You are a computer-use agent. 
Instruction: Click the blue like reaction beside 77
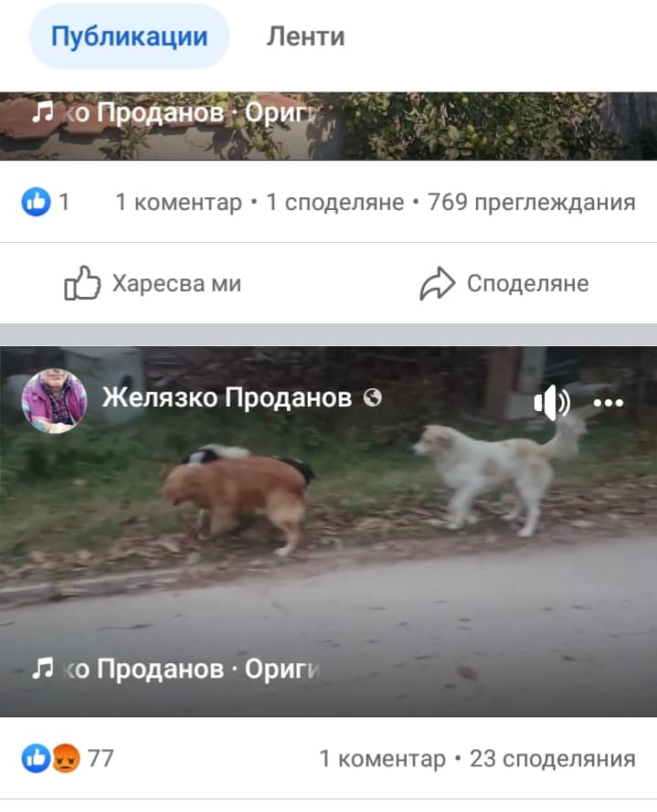point(36,759)
